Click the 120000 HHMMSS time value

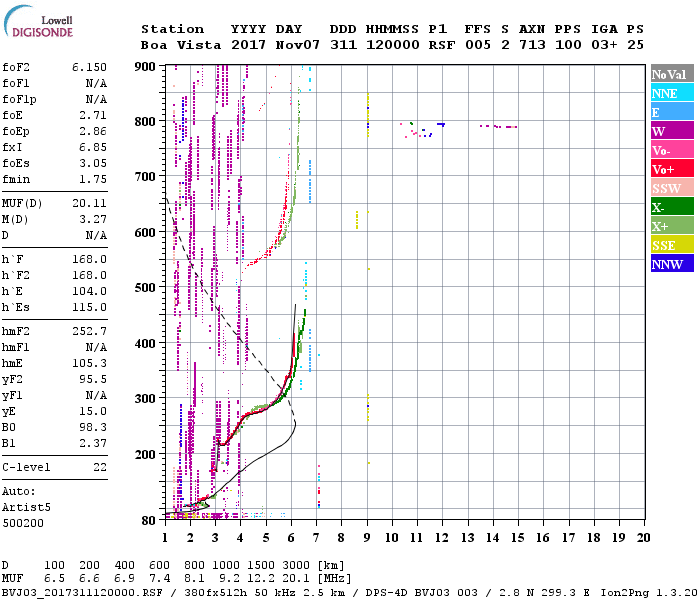coord(392,45)
